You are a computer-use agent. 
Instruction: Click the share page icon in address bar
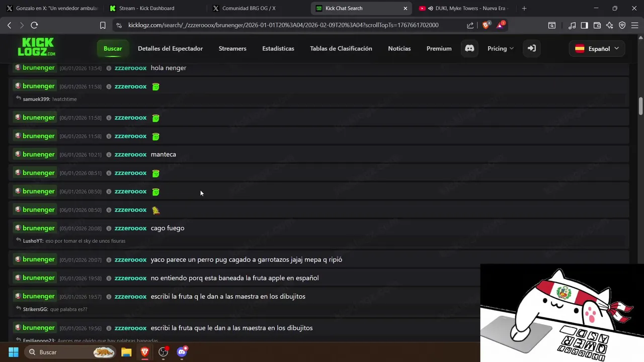(470, 25)
